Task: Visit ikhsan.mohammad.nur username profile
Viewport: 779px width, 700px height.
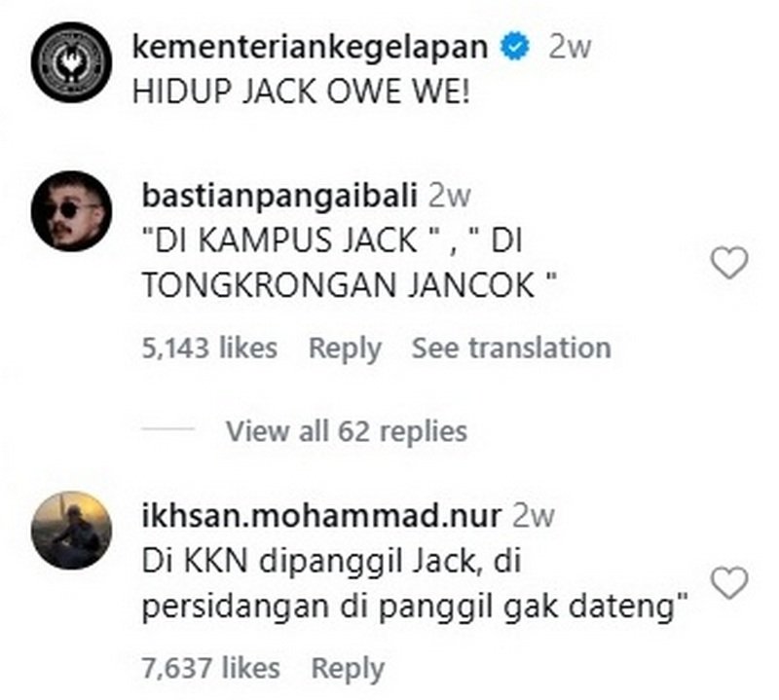Action: pos(321,515)
